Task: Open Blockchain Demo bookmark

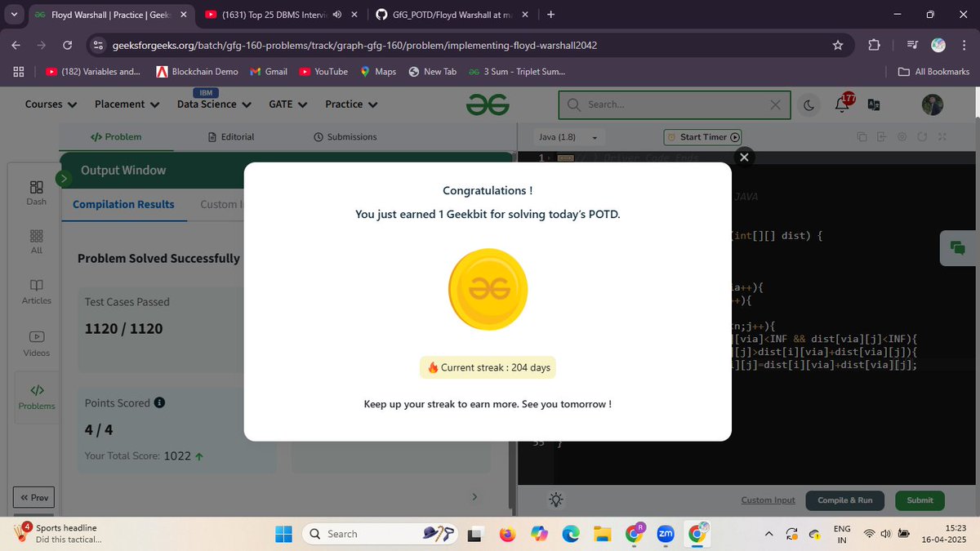Action: 197,72
